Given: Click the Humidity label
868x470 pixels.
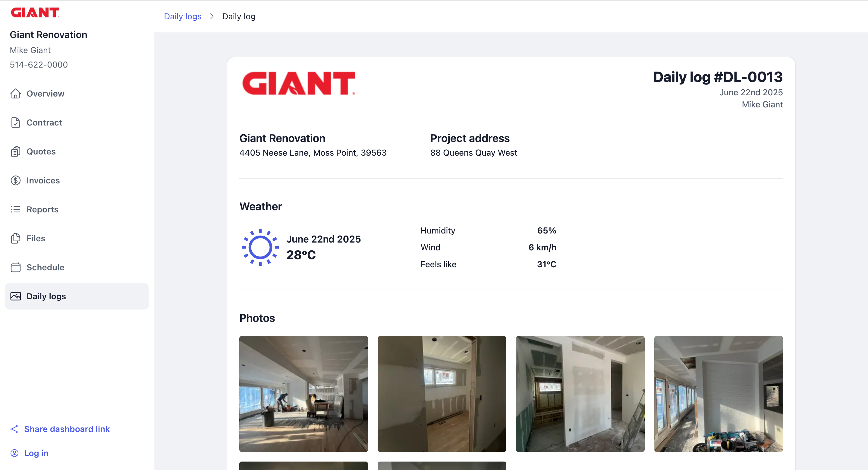Looking at the screenshot, I should tap(438, 230).
